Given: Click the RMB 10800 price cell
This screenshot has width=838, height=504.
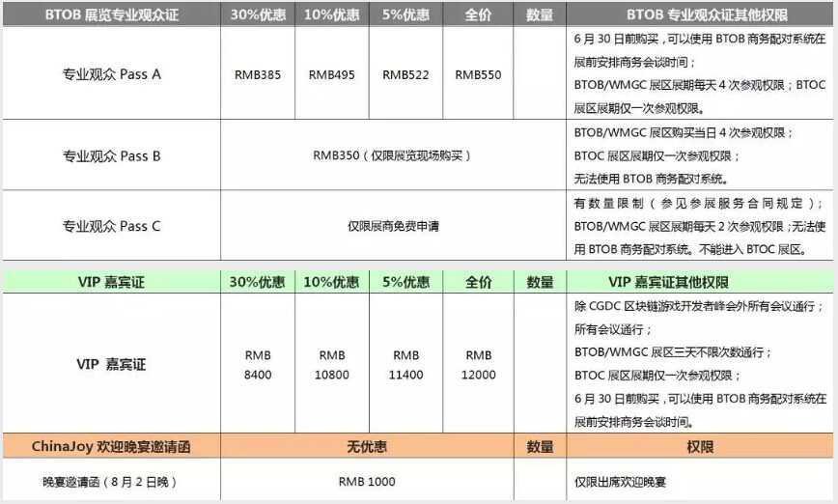Looking at the screenshot, I should [x=331, y=365].
